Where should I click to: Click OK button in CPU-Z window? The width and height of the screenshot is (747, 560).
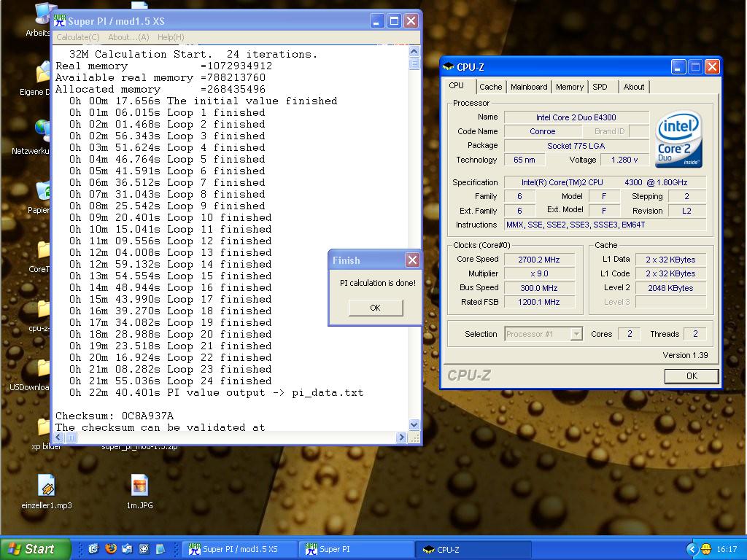point(691,376)
